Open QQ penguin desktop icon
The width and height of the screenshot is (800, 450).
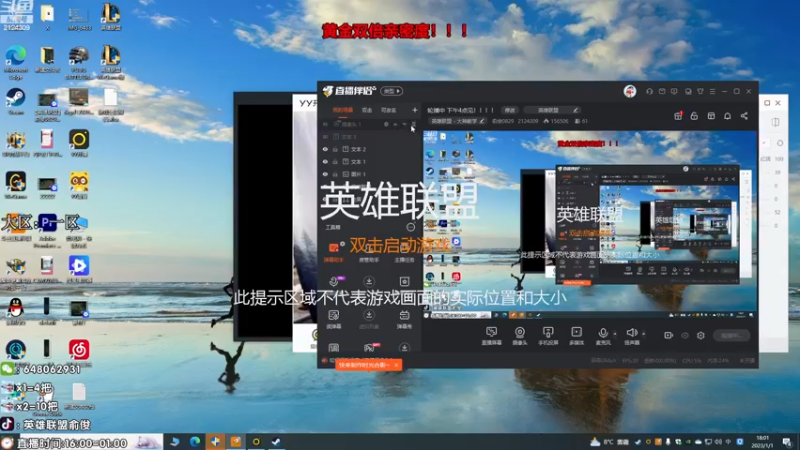pos(15,311)
